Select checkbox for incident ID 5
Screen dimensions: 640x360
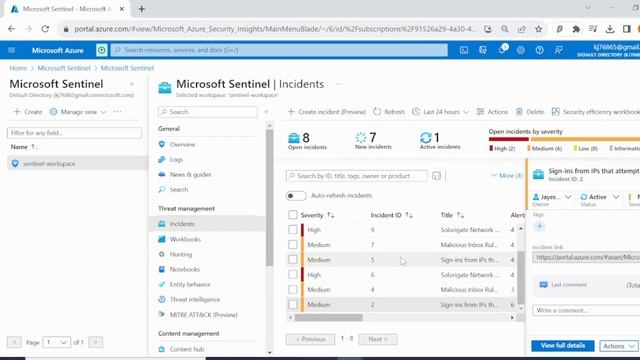[x=293, y=260]
